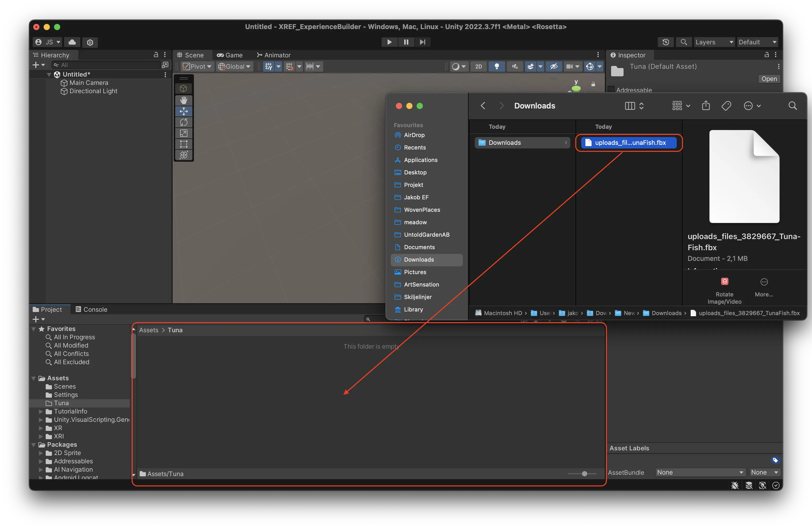This screenshot has height=529, width=812.
Task: Click the Finder tags icon
Action: (726, 106)
